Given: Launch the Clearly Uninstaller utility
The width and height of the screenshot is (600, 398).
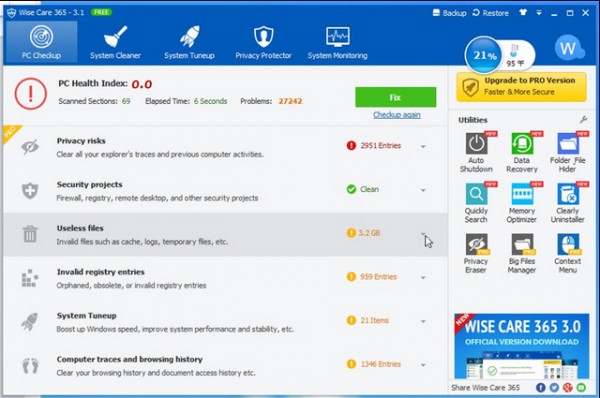Looking at the screenshot, I should coord(567,203).
